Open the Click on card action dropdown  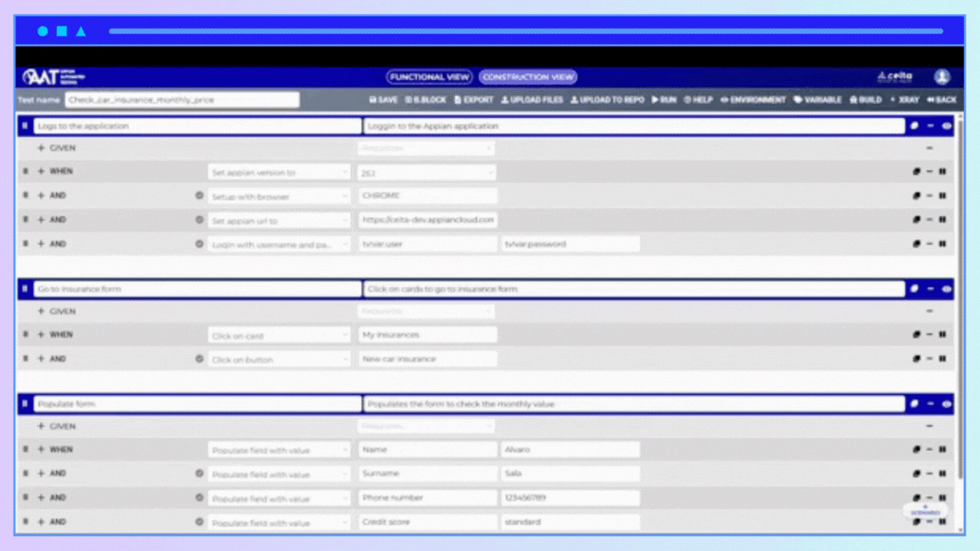(279, 334)
